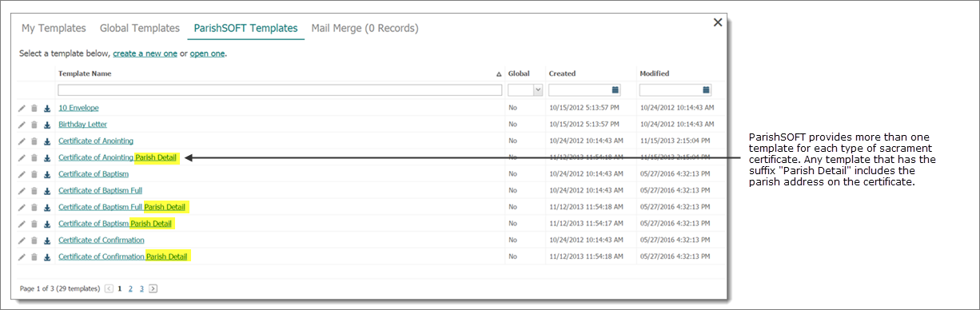This screenshot has height=310, width=980.
Task: Open Modified date filter calendar picker
Action: 706,90
